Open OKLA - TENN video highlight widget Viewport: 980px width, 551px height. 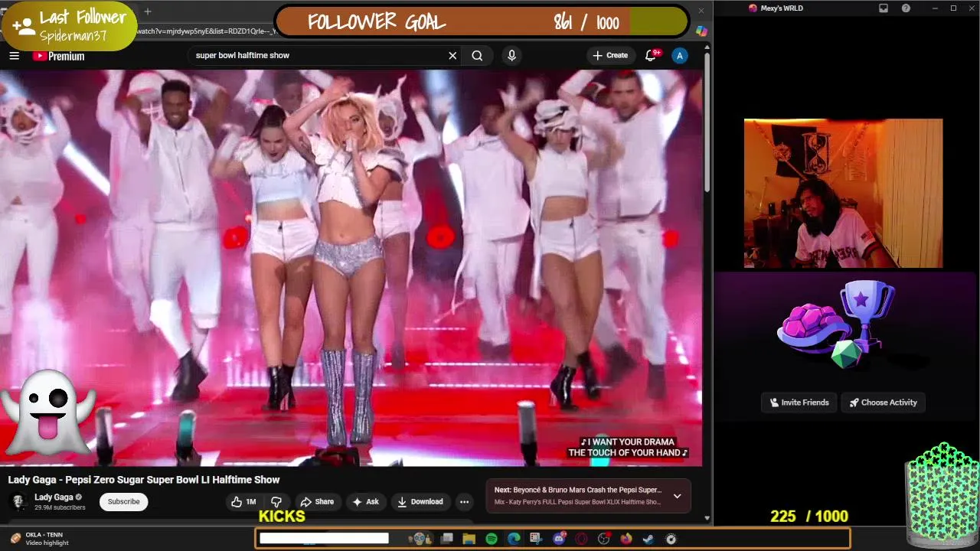38,539
